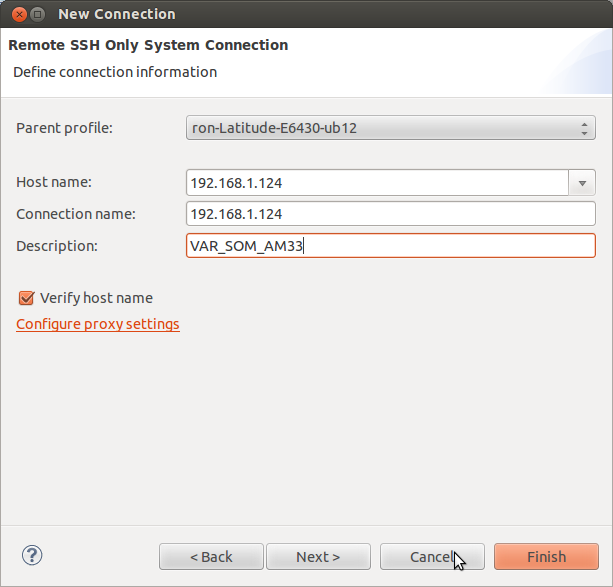This screenshot has width=613, height=587.
Task: Click the Define connection information subtitle
Action: 115,72
